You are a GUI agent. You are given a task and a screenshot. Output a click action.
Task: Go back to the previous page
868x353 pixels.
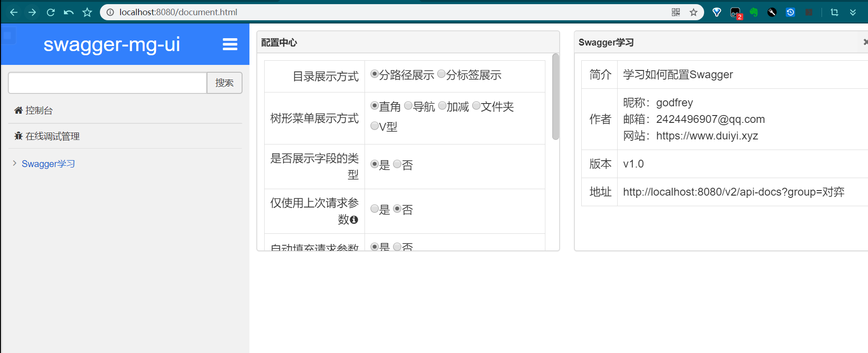(x=14, y=12)
